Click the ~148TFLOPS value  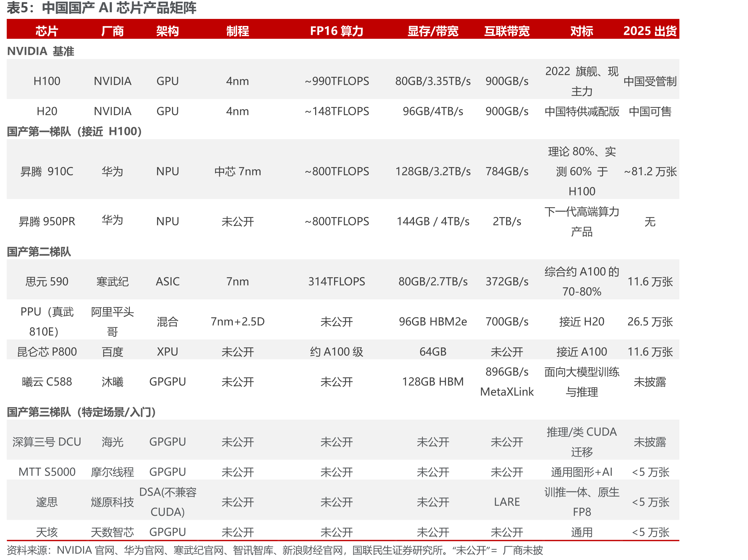[x=336, y=111]
